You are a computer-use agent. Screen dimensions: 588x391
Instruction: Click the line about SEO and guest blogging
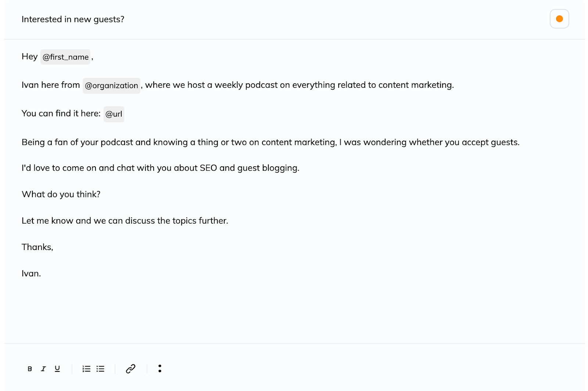point(161,168)
